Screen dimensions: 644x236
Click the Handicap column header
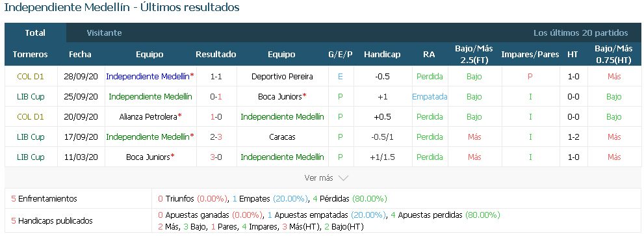(382, 54)
